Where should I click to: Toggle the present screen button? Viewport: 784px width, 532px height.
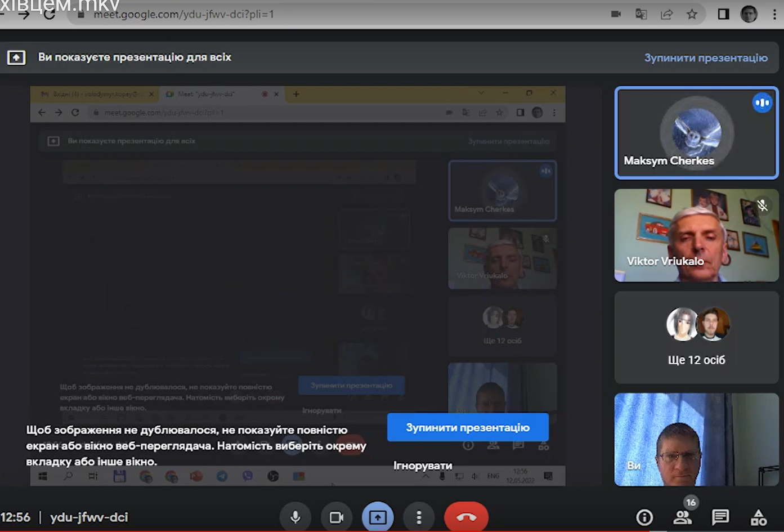click(378, 517)
